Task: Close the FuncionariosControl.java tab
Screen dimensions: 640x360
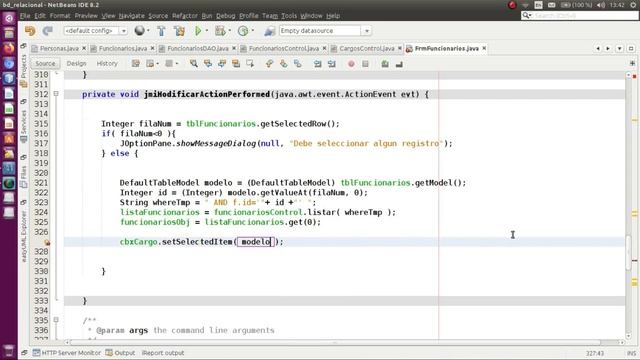Action: pos(324,48)
